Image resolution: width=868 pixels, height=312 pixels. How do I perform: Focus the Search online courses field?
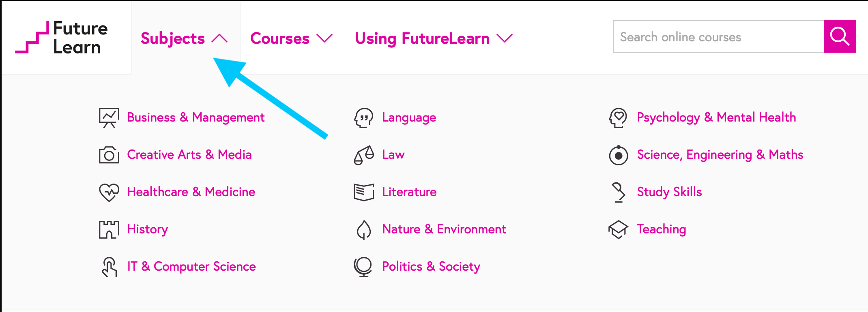[x=718, y=37]
